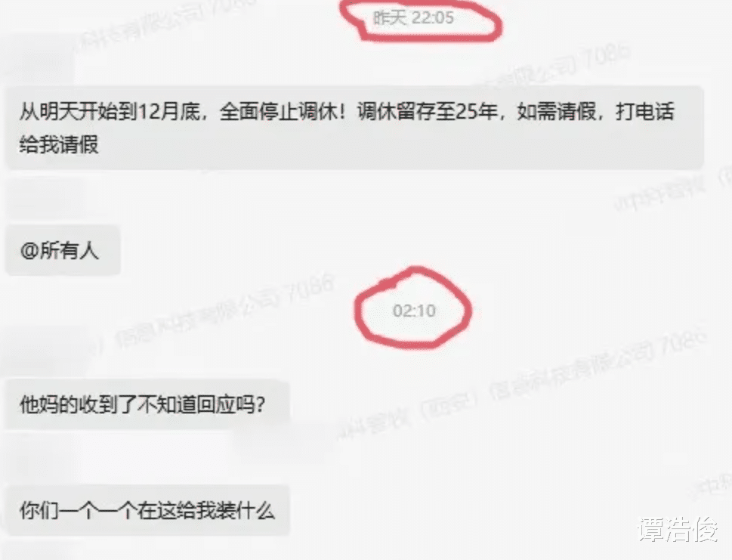Click the 他妈的收到了不知道回应吗 message

click(x=147, y=404)
